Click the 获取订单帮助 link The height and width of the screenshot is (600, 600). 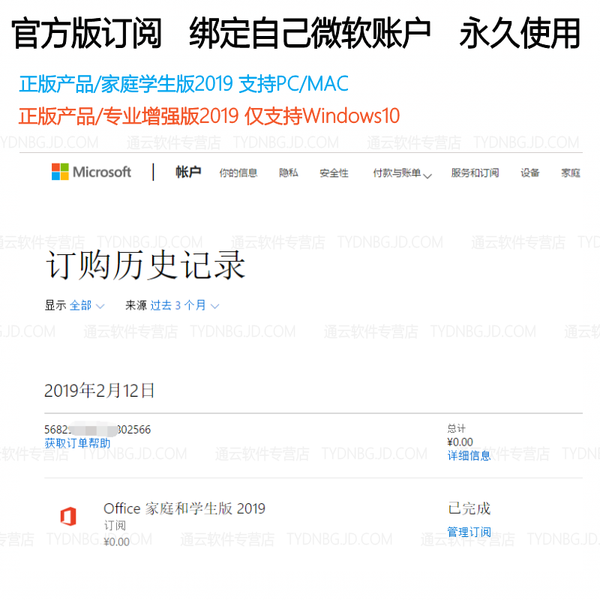(77, 443)
